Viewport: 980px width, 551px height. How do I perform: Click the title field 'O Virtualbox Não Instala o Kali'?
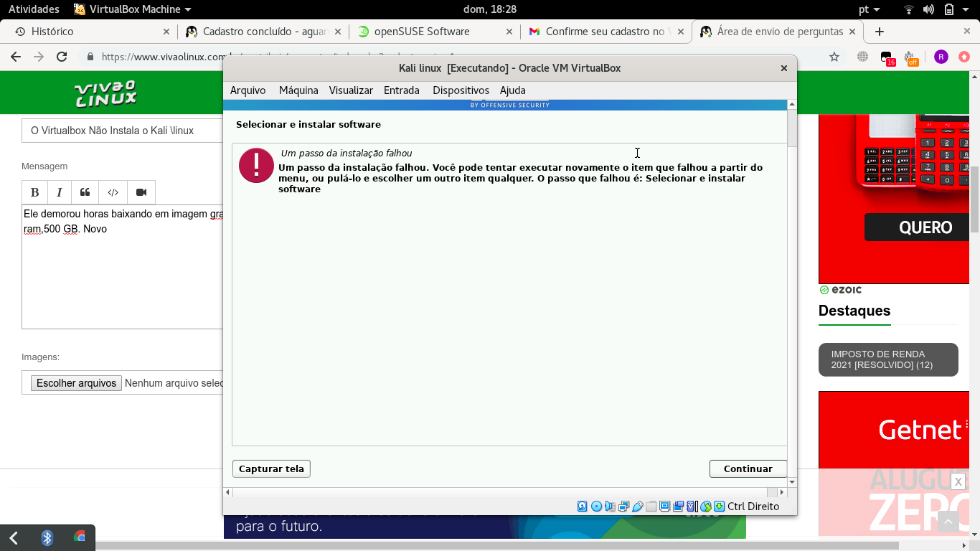pos(122,131)
